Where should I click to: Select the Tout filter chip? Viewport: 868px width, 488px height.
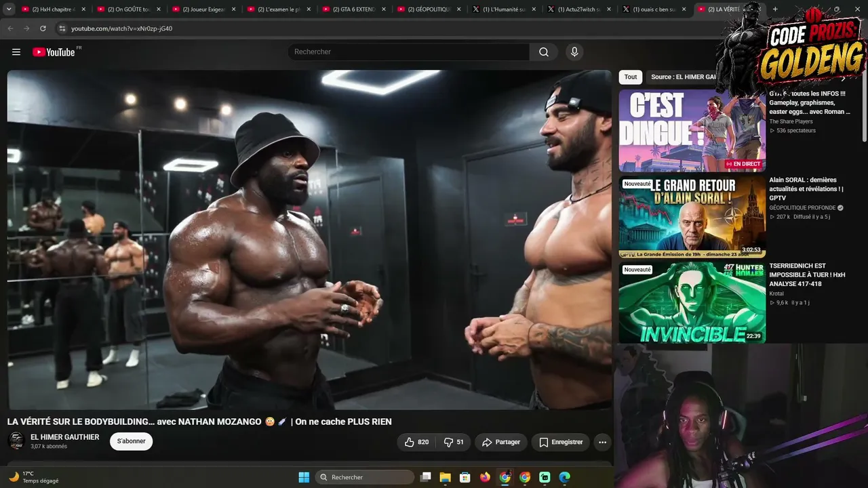click(x=631, y=77)
